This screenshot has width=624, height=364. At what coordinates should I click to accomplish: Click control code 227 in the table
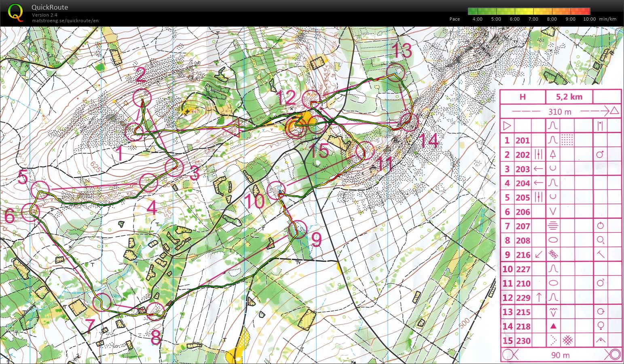click(522, 269)
